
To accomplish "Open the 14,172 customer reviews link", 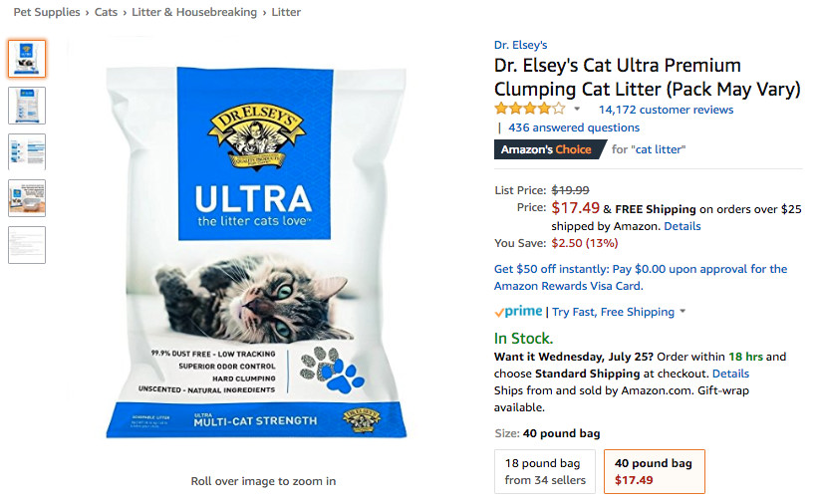I will (666, 110).
